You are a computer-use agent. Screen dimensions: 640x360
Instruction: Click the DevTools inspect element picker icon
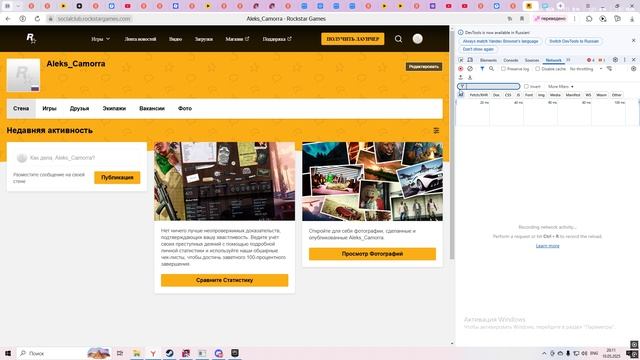(461, 60)
